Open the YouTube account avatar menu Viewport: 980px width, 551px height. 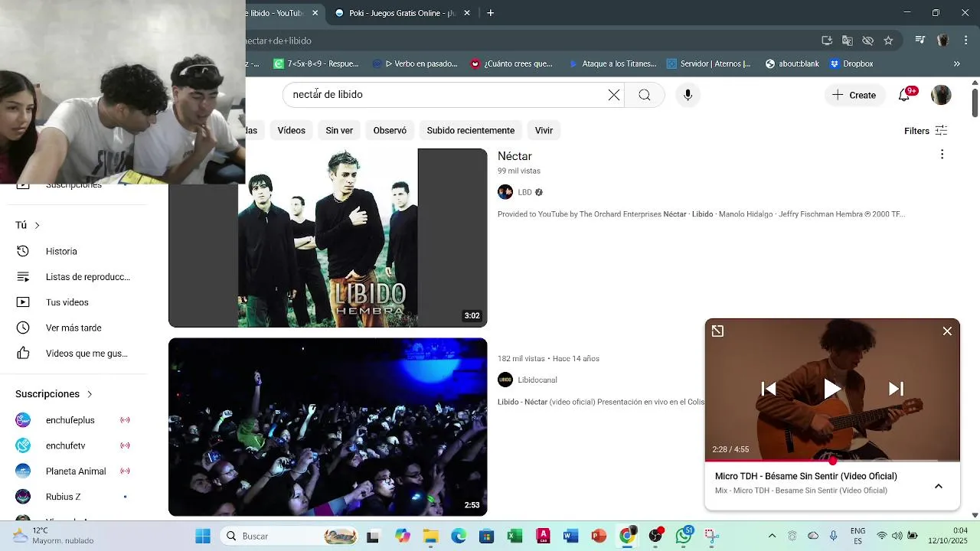click(941, 95)
